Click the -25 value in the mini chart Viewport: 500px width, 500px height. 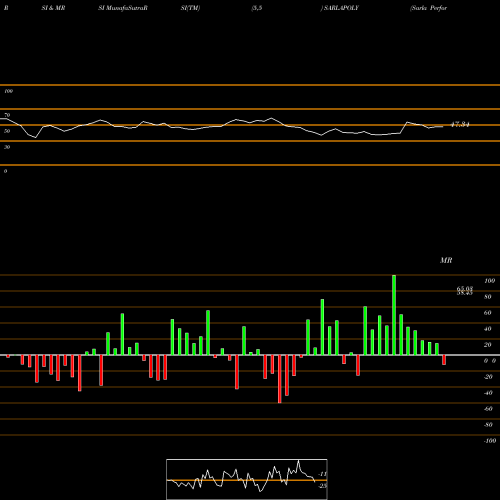click(x=323, y=486)
